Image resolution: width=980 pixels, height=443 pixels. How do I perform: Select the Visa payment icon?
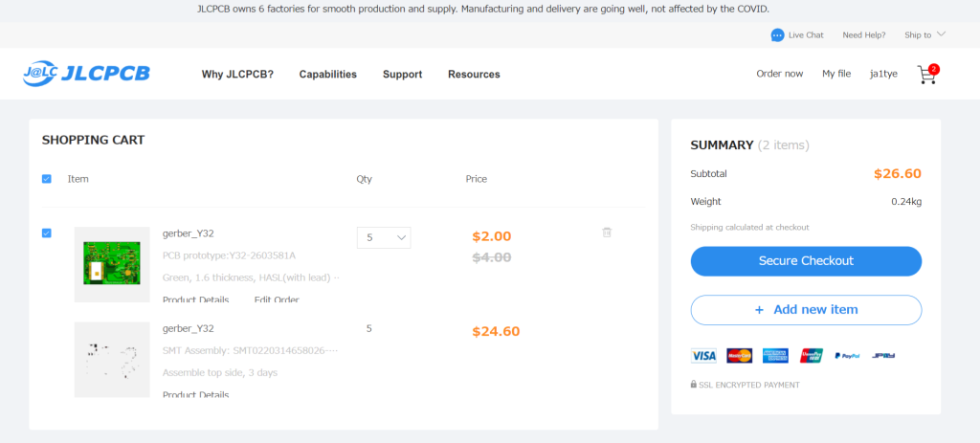point(703,356)
